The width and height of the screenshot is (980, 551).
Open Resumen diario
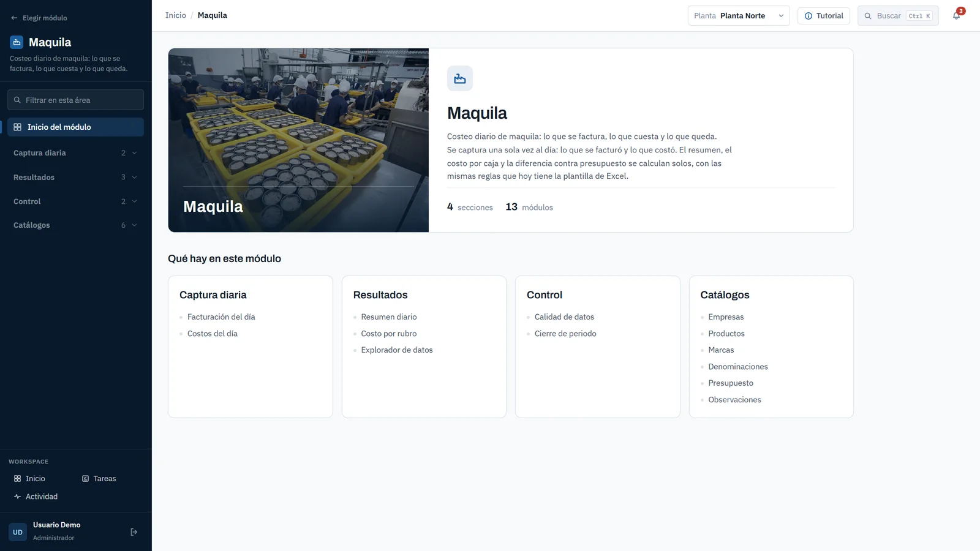coord(389,317)
